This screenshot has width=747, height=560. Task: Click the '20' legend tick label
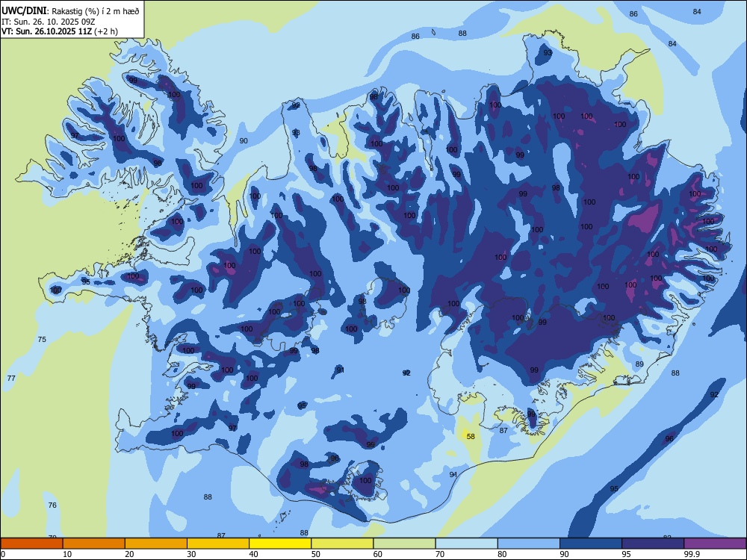[x=129, y=554]
